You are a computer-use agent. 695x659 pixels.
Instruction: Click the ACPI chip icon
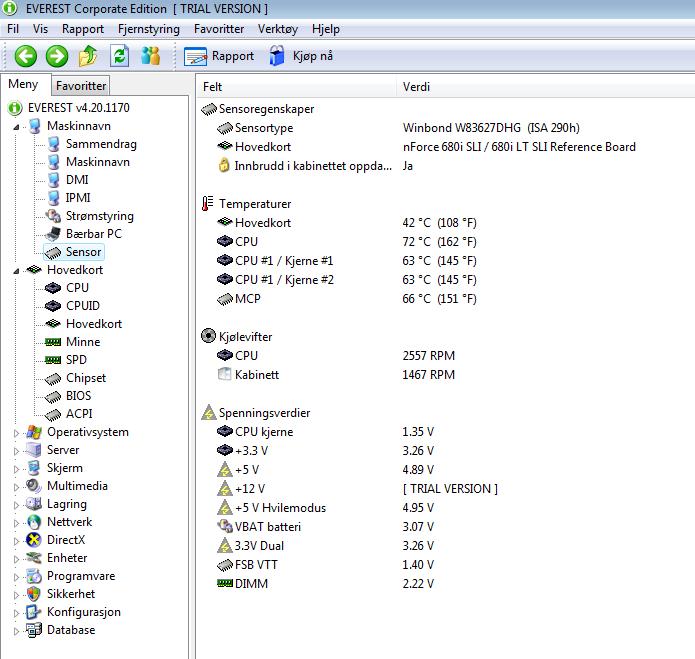53,414
